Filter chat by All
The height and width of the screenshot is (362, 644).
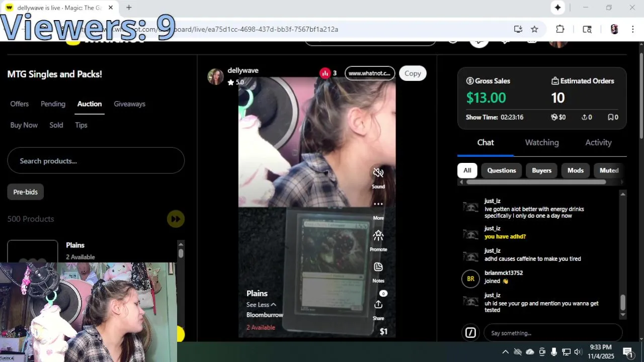tap(467, 170)
